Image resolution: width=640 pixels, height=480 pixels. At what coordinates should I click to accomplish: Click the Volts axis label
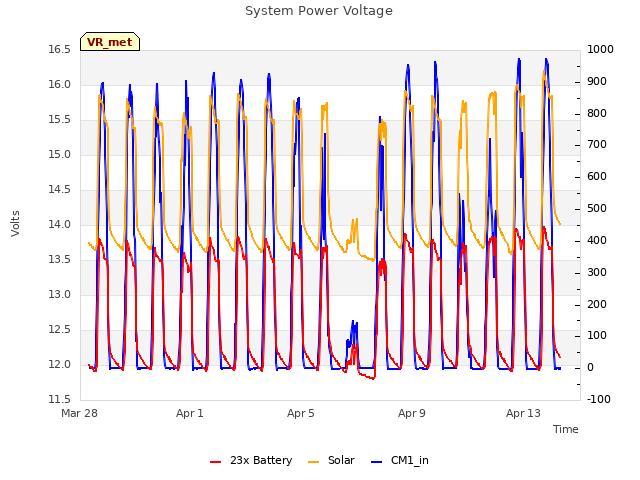15,223
